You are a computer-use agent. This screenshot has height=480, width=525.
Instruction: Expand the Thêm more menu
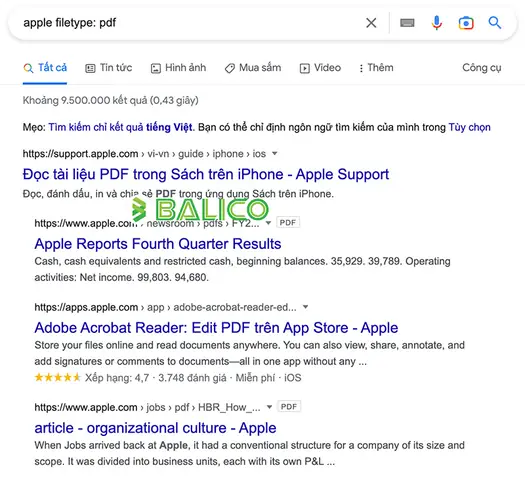(376, 68)
